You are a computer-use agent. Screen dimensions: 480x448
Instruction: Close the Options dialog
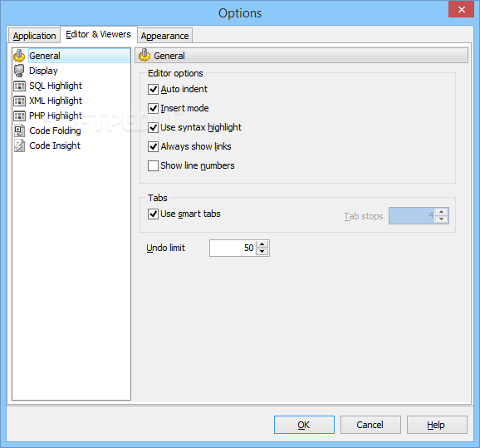pyautogui.click(x=462, y=9)
